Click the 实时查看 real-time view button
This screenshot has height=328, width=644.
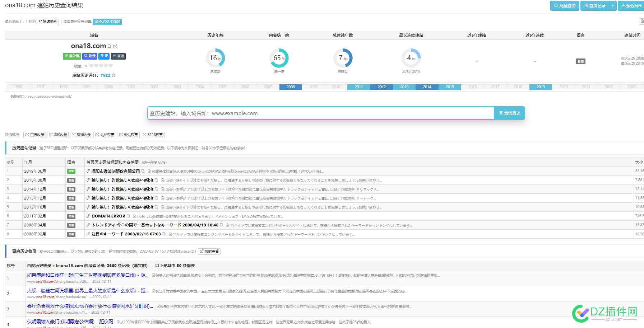coord(209,252)
